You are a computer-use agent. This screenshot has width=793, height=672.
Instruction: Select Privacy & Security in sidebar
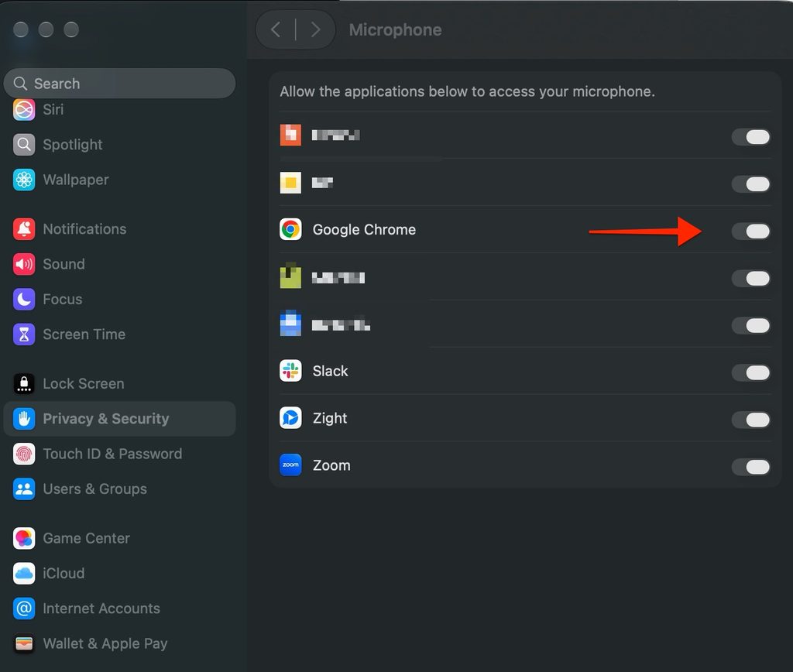pyautogui.click(x=119, y=419)
